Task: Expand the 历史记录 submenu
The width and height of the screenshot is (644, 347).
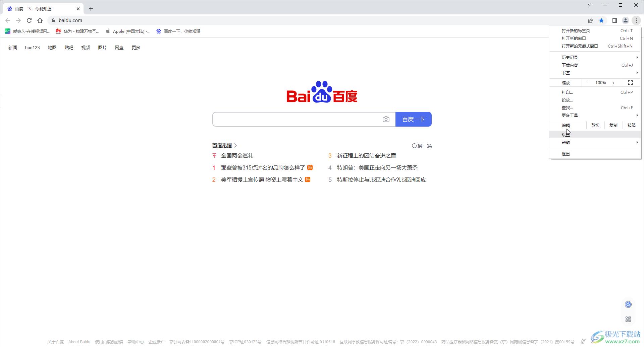Action: point(595,57)
